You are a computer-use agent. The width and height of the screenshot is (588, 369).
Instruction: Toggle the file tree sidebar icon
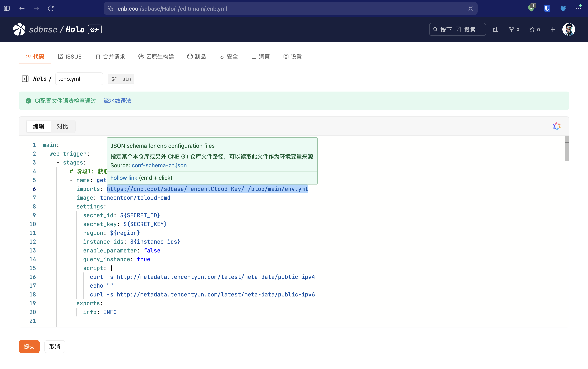pyautogui.click(x=25, y=79)
